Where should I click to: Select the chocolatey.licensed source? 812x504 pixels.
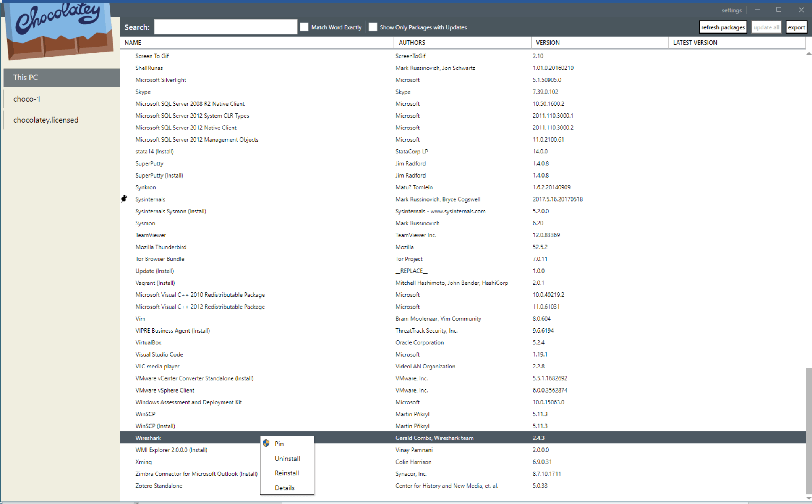(x=46, y=120)
